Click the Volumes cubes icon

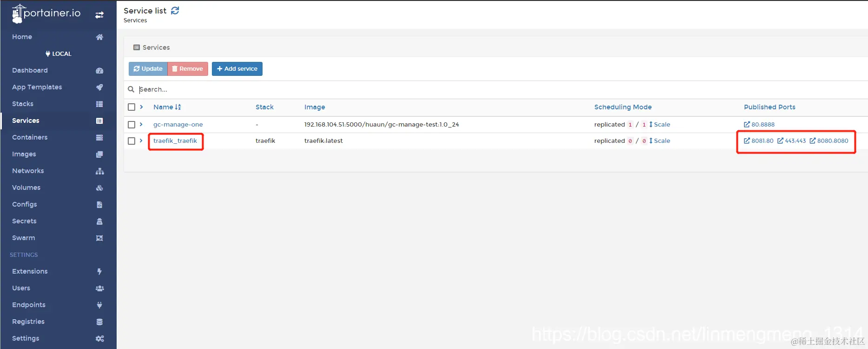coord(99,188)
